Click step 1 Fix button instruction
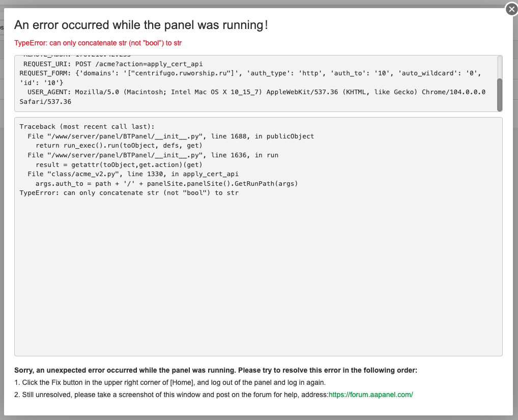 173,383
